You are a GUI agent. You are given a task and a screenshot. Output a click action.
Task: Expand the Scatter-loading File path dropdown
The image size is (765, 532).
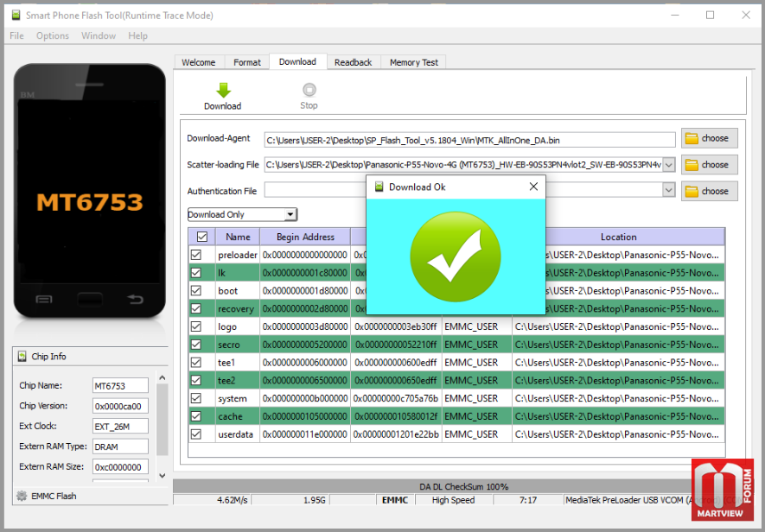tap(669, 165)
